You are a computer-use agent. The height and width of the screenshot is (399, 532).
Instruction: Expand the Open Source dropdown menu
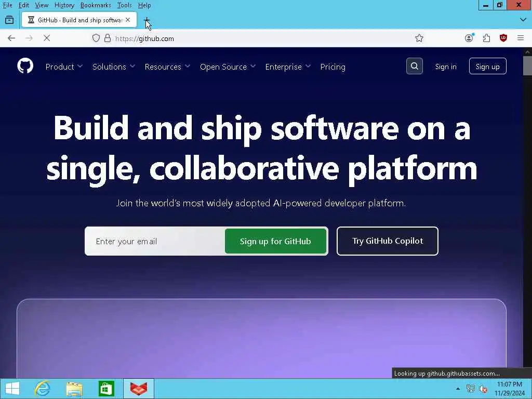pos(228,67)
